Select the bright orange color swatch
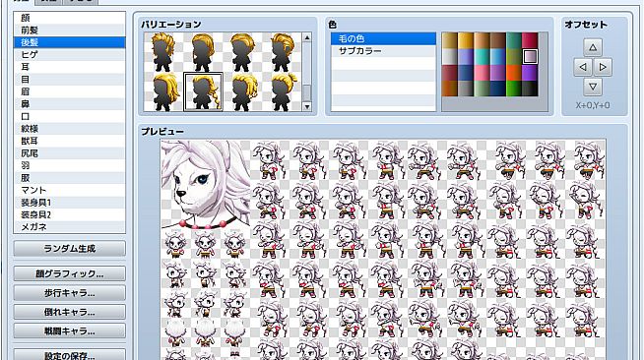The image size is (644, 360). 514,73
